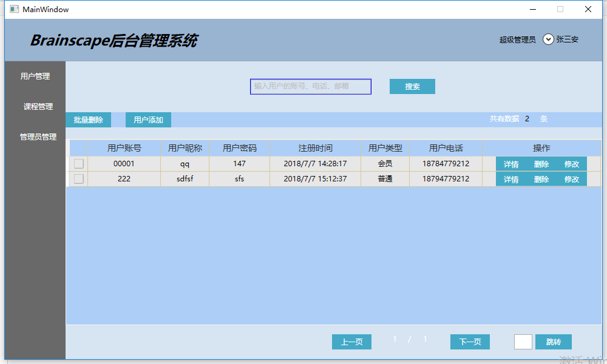View 详情 for user 00001
This screenshot has height=364, width=607.
[511, 164]
